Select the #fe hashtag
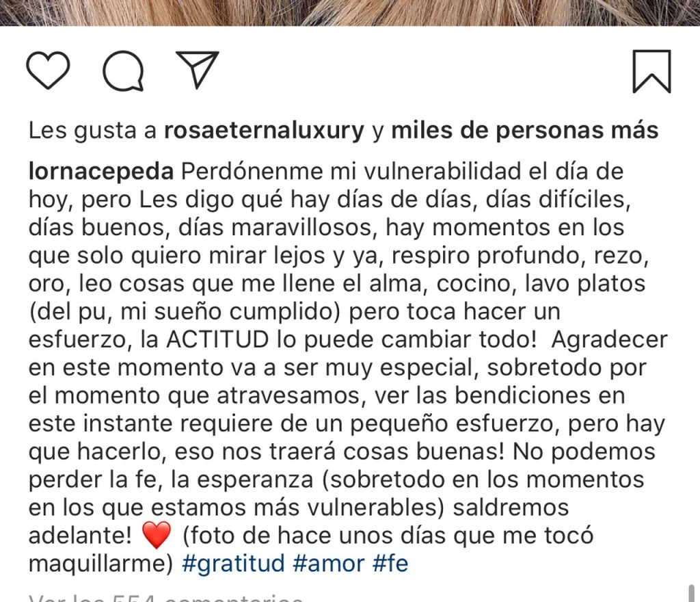 (390, 563)
